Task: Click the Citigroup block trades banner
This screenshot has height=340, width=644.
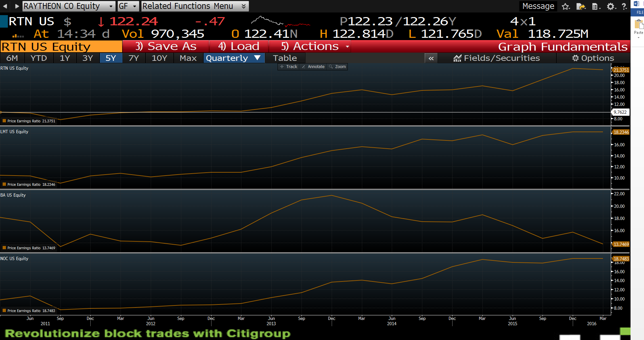Action: tap(148, 333)
